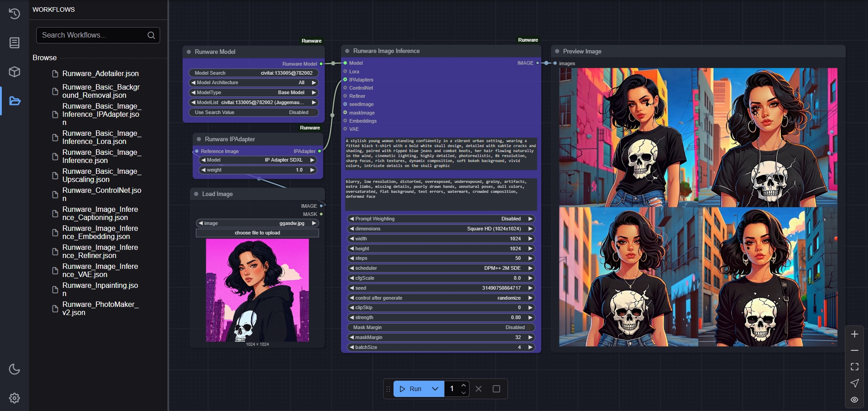The width and height of the screenshot is (868, 411).
Task: Cancel the current run with X icon
Action: pos(479,389)
